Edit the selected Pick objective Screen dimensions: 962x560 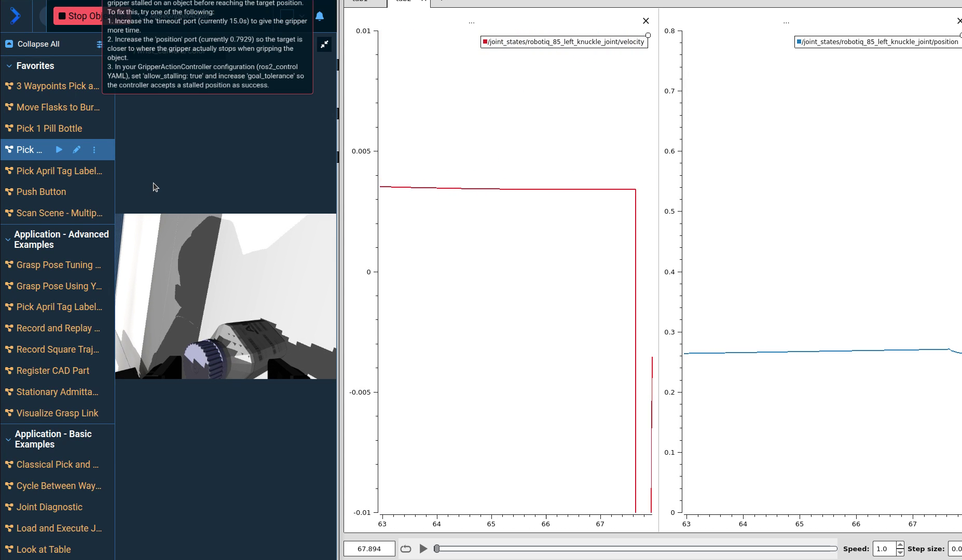click(76, 150)
